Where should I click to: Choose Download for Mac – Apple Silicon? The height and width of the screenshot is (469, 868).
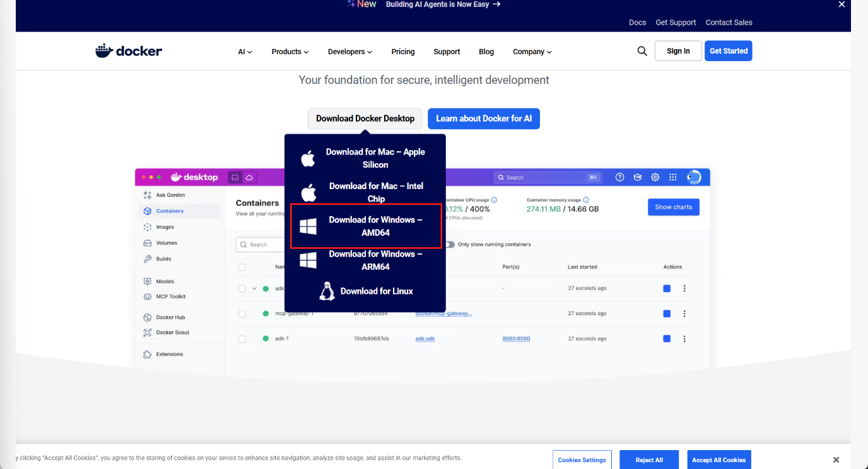point(365,158)
